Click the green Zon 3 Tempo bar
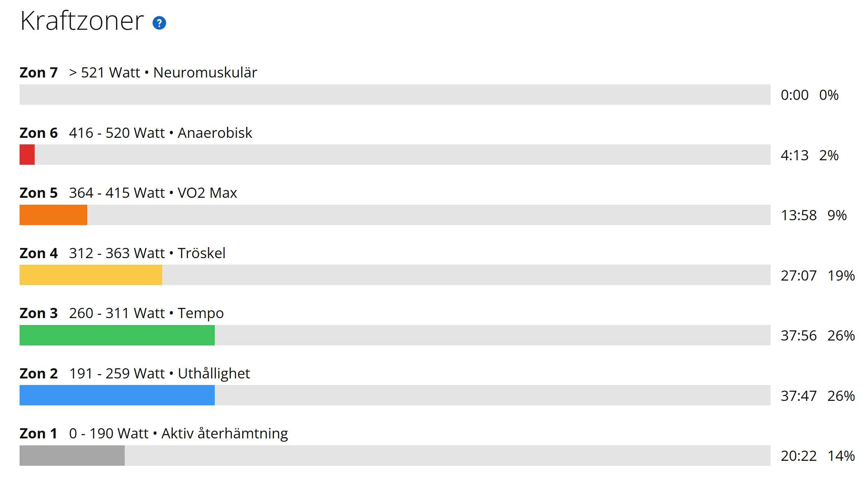The image size is (868, 480). 117,335
